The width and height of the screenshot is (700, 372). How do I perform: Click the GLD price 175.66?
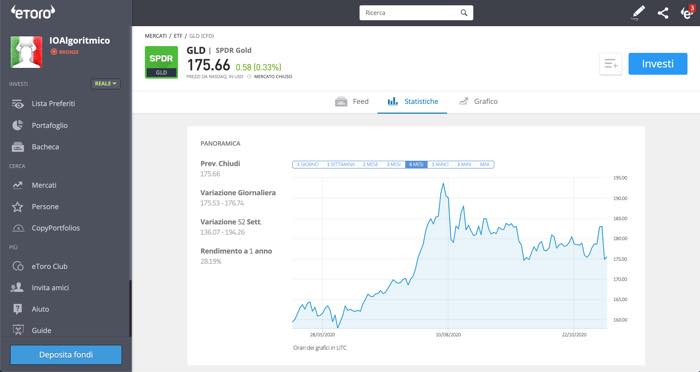tap(208, 65)
